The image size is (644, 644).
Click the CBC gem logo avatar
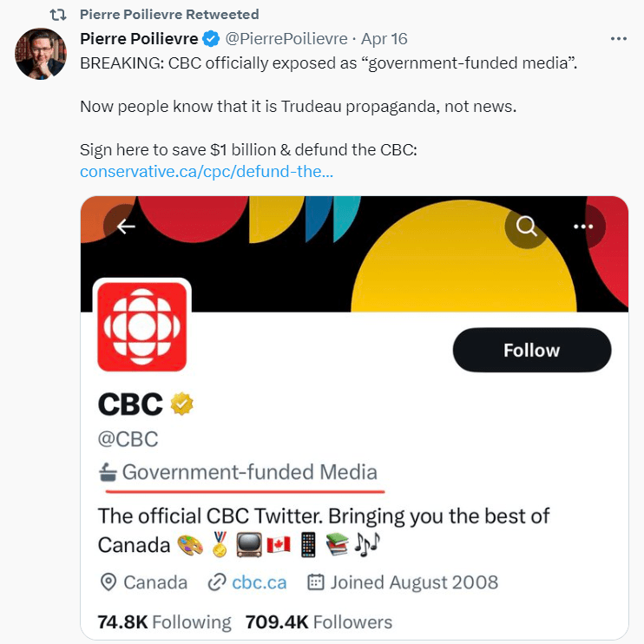141,325
